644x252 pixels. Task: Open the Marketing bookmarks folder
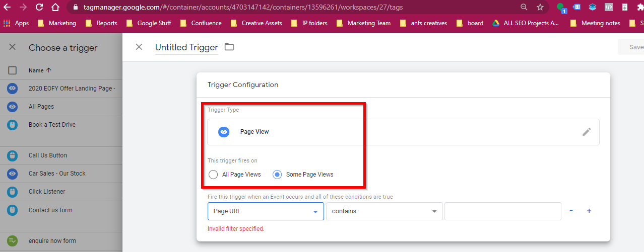click(x=57, y=23)
